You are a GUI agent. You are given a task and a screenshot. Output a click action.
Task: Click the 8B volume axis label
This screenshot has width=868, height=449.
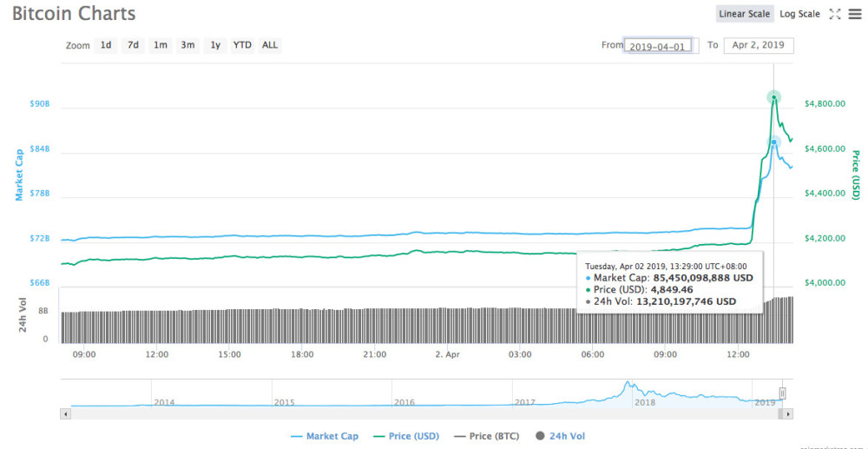pos(43,311)
